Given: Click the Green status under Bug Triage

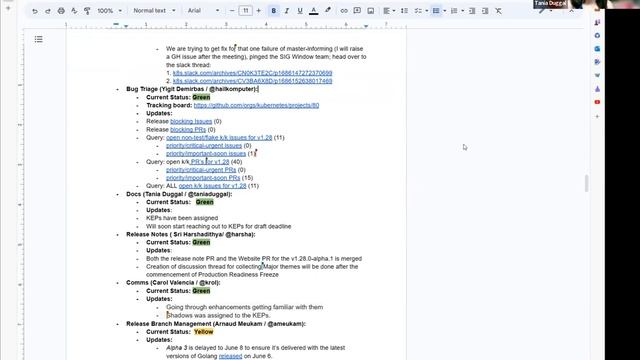Looking at the screenshot, I should (201, 97).
